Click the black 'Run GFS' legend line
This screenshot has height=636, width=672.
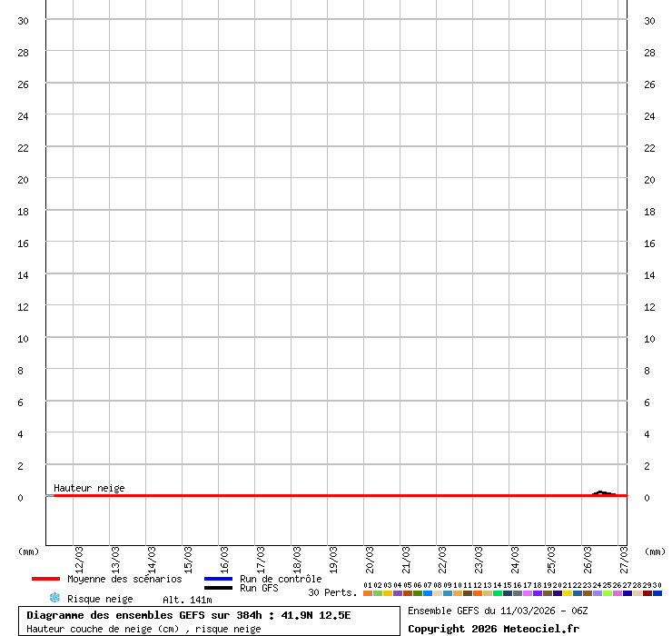coord(218,589)
